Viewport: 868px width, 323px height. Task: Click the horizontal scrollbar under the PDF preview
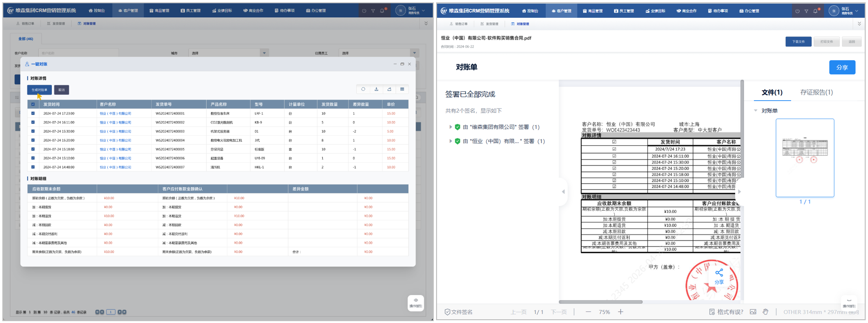pos(601,302)
